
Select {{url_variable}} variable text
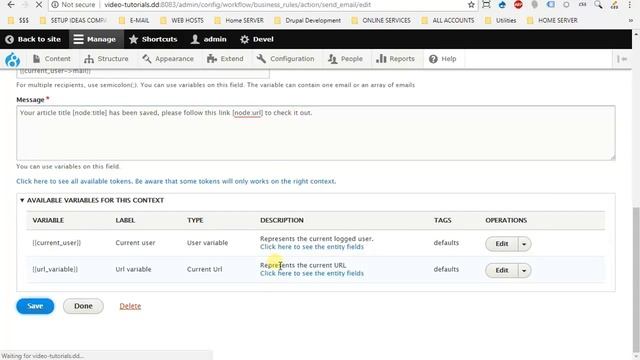55,269
